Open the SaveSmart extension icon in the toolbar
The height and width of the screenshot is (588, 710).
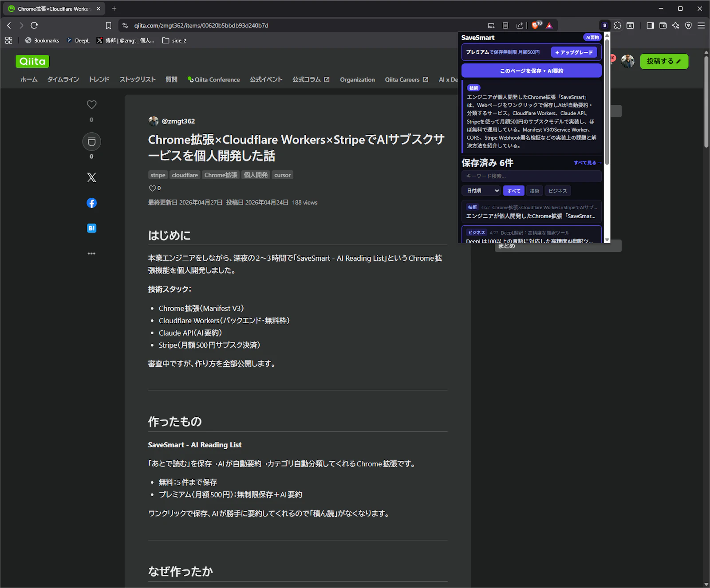(x=604, y=25)
